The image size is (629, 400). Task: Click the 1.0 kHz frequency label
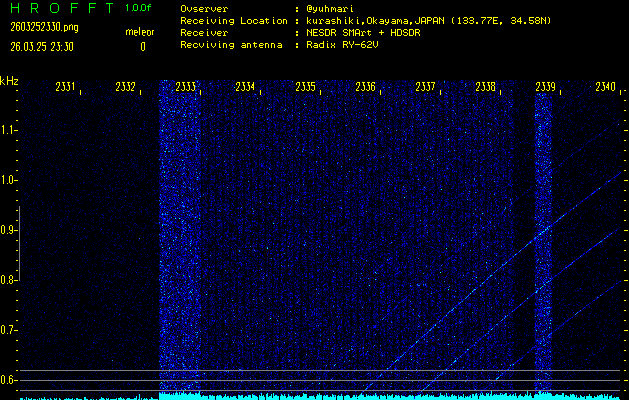click(9, 180)
